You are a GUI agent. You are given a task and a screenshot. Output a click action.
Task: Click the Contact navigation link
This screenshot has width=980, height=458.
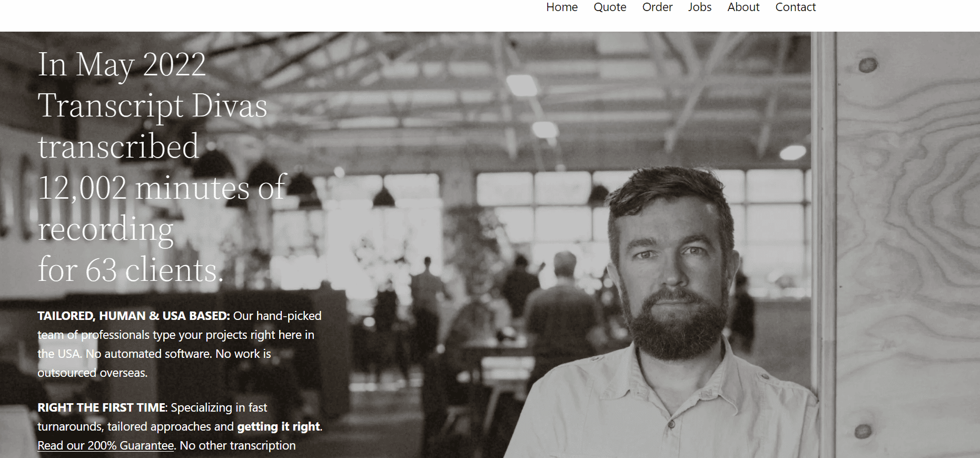coord(795,7)
